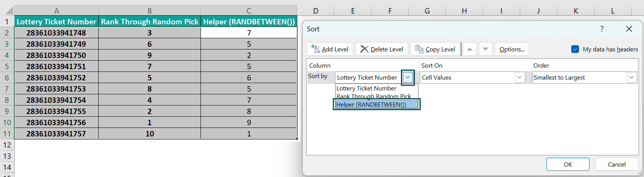Viewport: 644px width, 177px height.
Task: Click helper cell 1 in row 11
Action: (x=249, y=134)
